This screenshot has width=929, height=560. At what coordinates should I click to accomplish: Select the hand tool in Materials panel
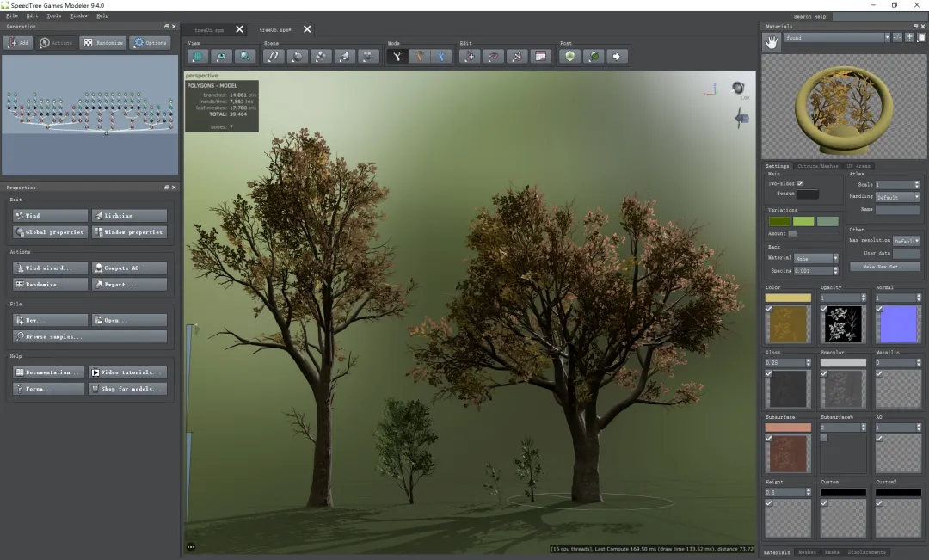tap(772, 41)
